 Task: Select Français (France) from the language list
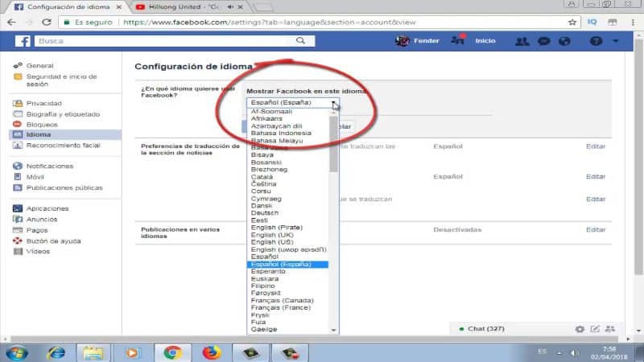(280, 307)
